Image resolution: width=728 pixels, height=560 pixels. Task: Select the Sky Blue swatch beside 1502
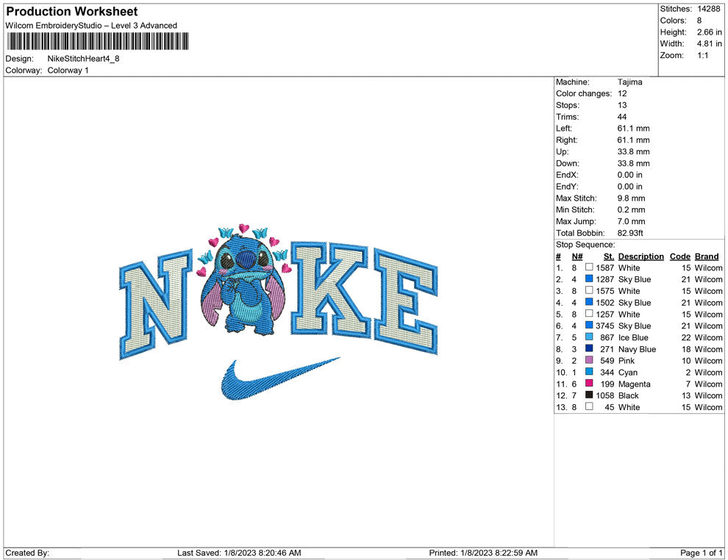(589, 302)
